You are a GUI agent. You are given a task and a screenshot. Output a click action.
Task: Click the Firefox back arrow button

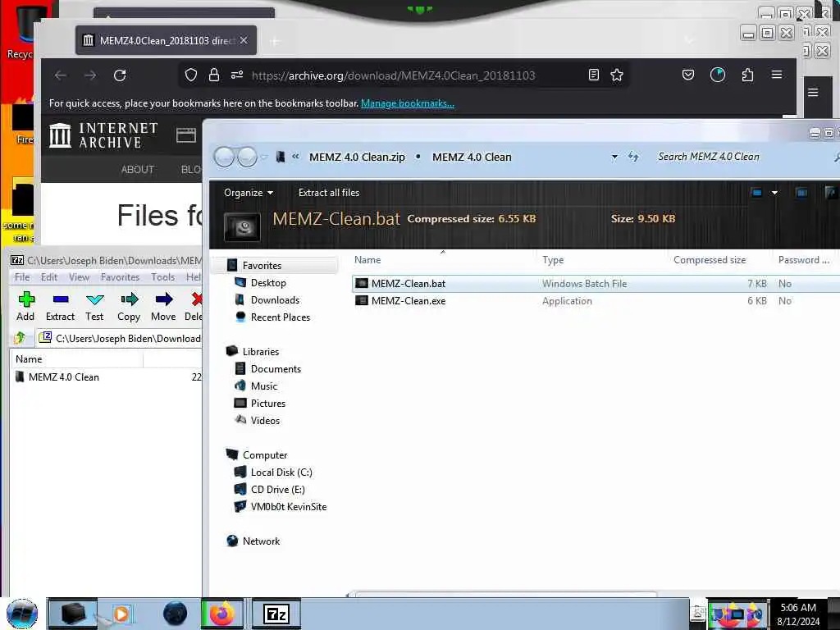pyautogui.click(x=61, y=75)
